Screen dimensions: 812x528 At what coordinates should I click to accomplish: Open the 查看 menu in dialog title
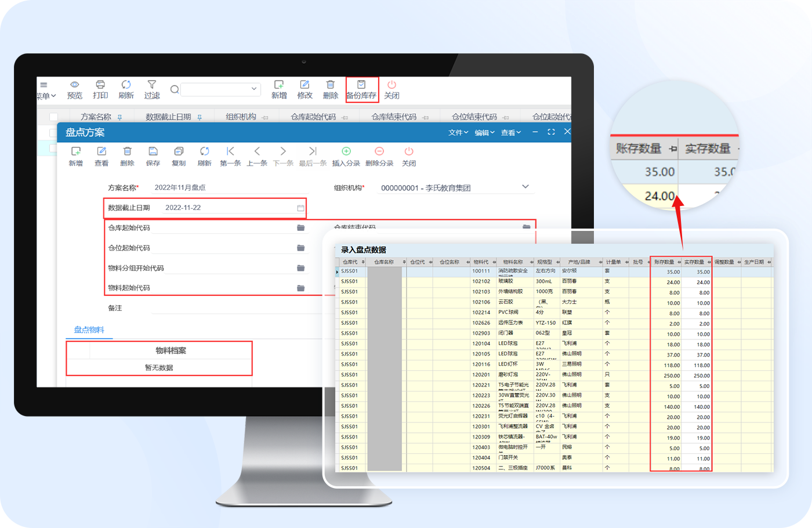(511, 133)
